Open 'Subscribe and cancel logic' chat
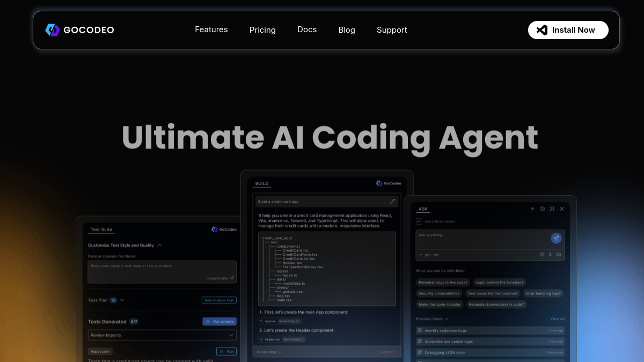Viewport: 644px width, 362px height. pos(491,341)
